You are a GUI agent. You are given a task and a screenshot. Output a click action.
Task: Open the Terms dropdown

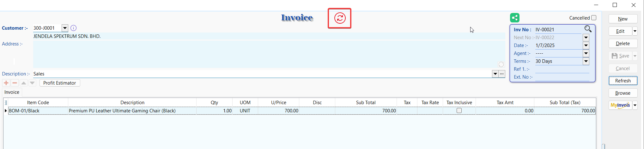point(586,61)
